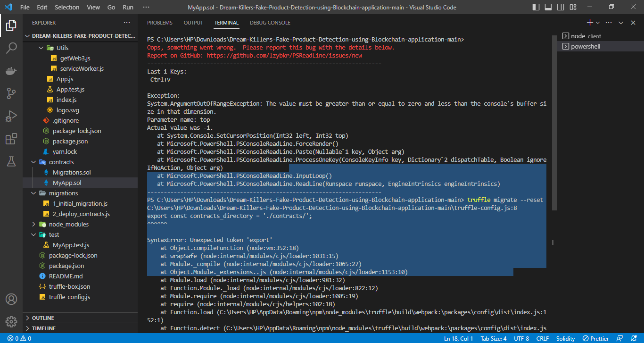Open the Run menu

[128, 7]
